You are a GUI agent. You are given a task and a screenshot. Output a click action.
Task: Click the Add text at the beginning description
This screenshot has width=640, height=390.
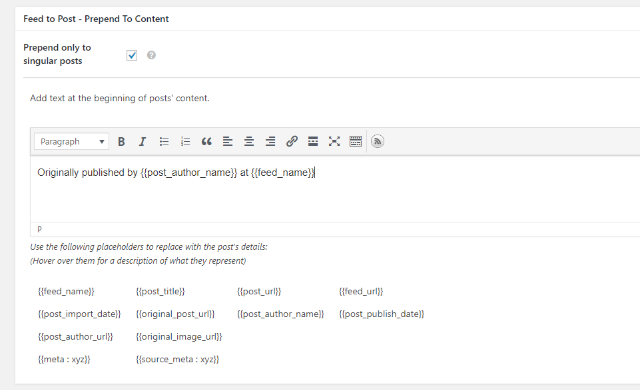pos(120,98)
